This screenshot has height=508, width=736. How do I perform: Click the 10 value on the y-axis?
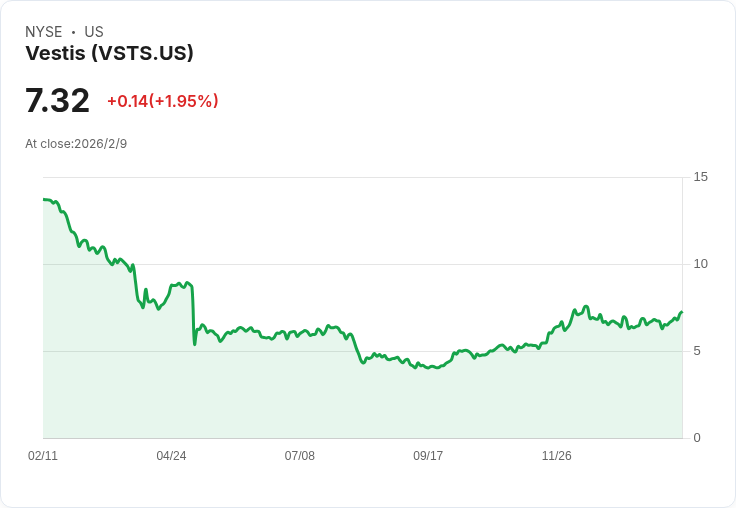pos(700,264)
